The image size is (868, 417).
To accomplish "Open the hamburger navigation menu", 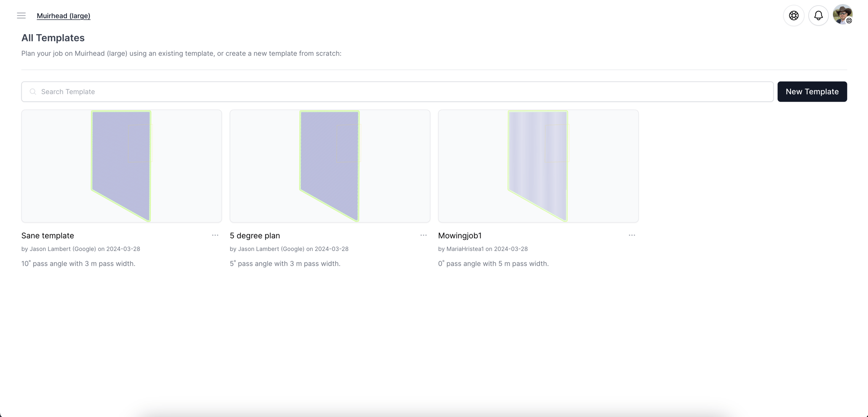I will tap(21, 15).
